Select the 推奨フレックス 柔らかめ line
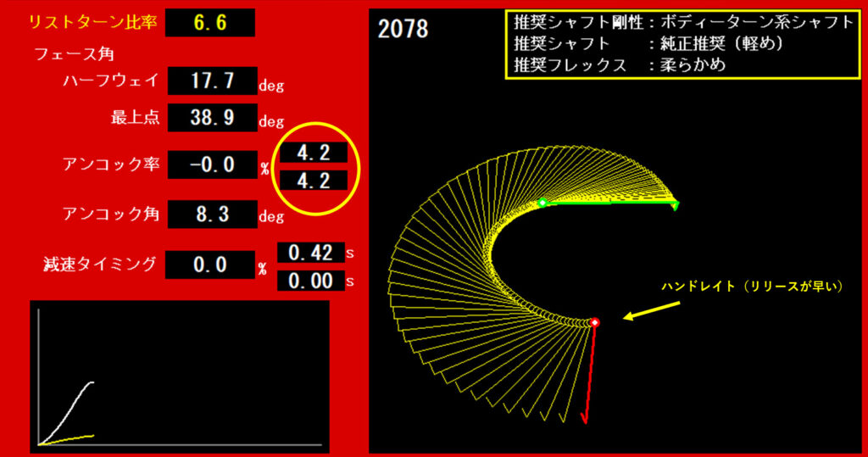 (x=619, y=65)
